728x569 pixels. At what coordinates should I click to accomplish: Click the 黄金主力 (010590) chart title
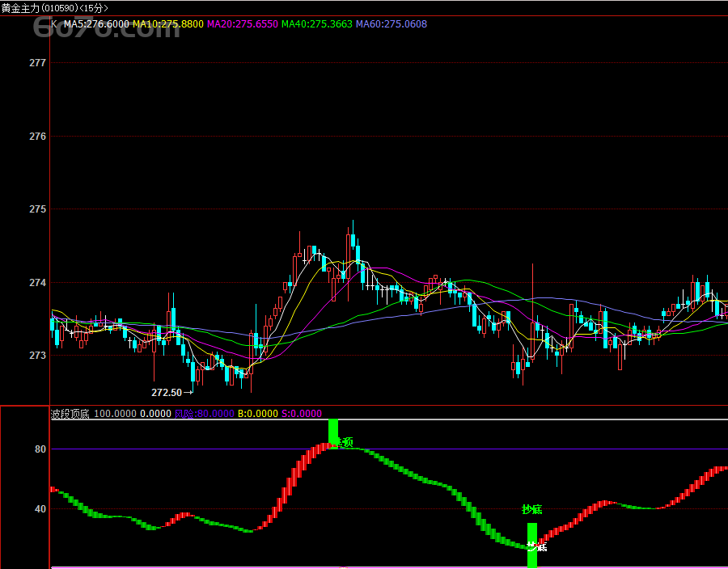tap(53, 7)
